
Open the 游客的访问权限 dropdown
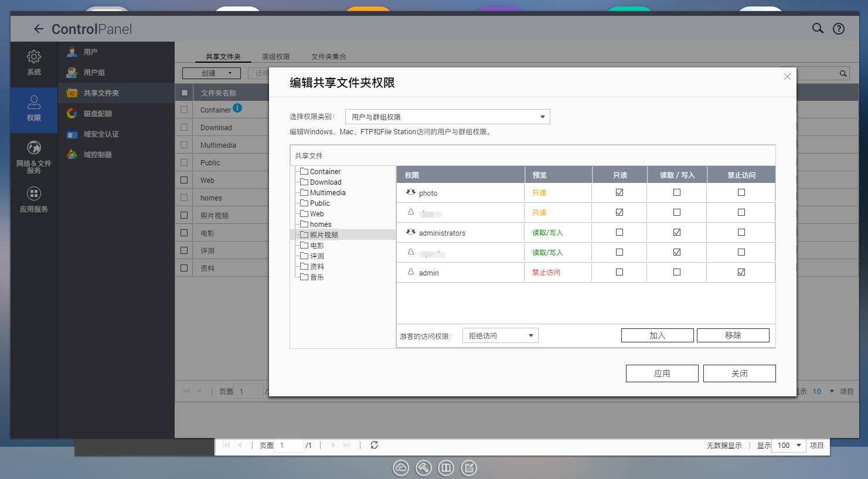529,335
